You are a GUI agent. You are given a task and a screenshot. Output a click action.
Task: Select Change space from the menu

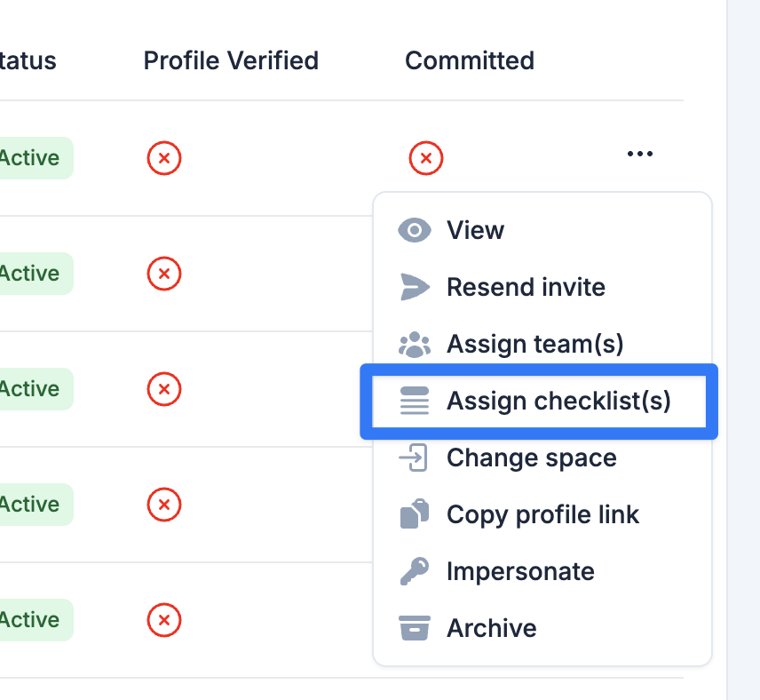(542, 457)
